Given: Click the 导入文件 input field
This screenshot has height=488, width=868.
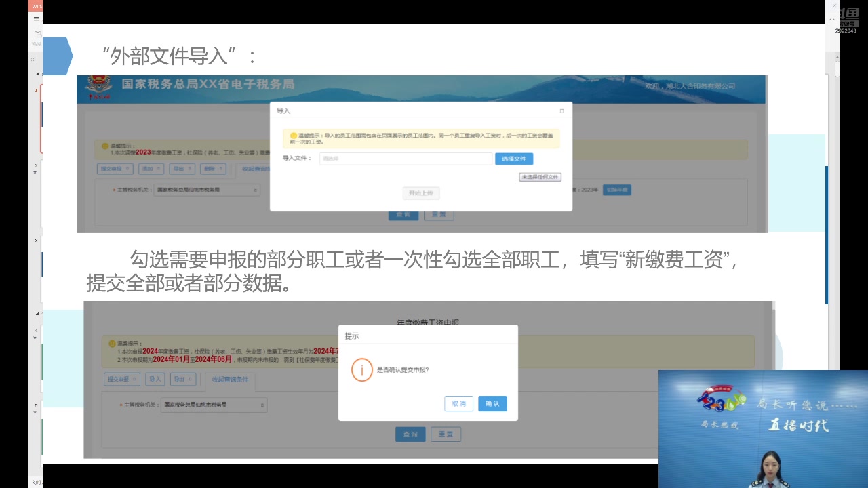Looking at the screenshot, I should coord(406,159).
